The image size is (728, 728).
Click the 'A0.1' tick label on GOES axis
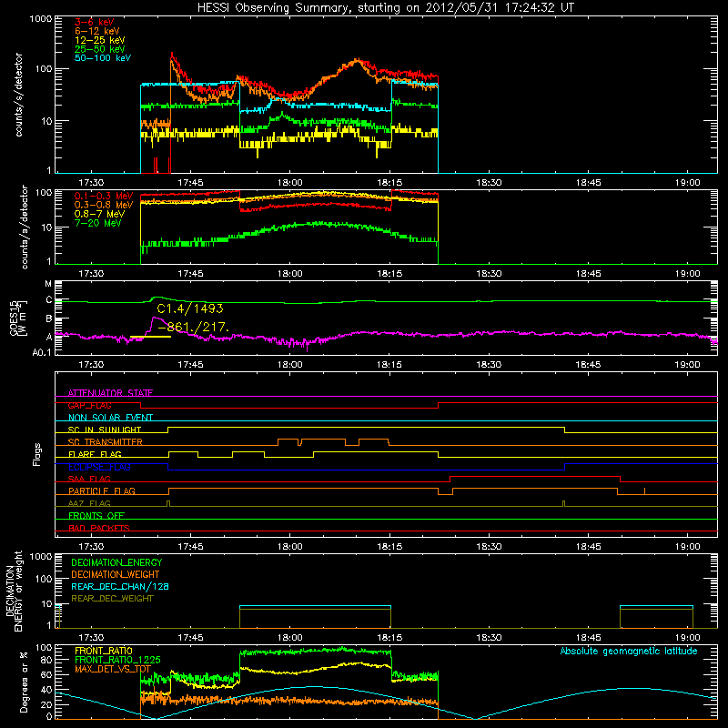pos(42,352)
